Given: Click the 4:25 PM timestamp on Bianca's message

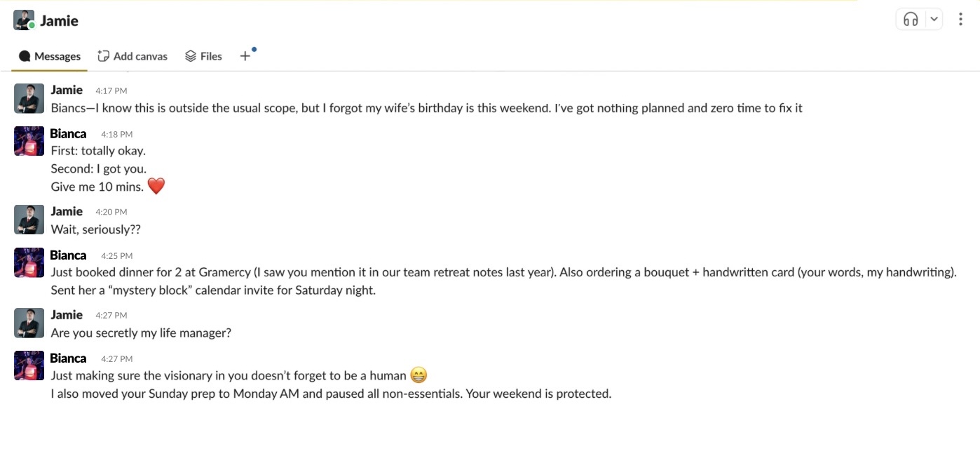Looking at the screenshot, I should coord(116,256).
